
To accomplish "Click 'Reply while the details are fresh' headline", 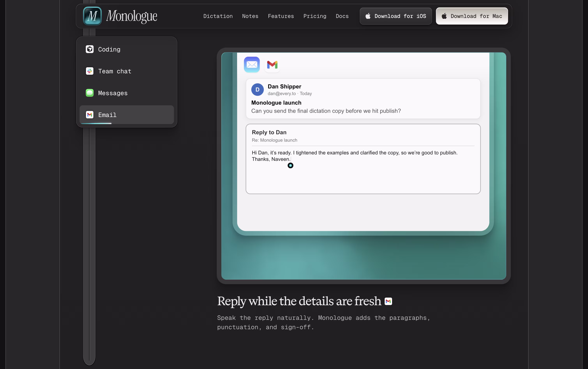I will coord(299,301).
